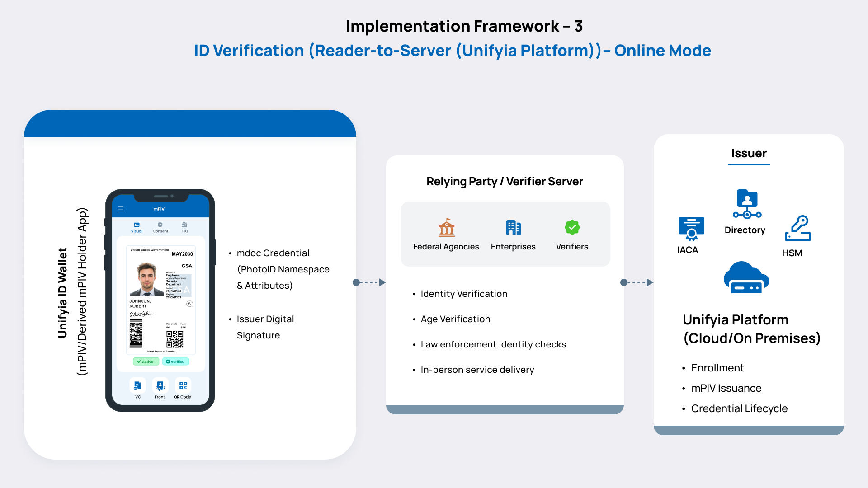
Task: Click the Federal Agencies building icon
Action: tap(446, 228)
